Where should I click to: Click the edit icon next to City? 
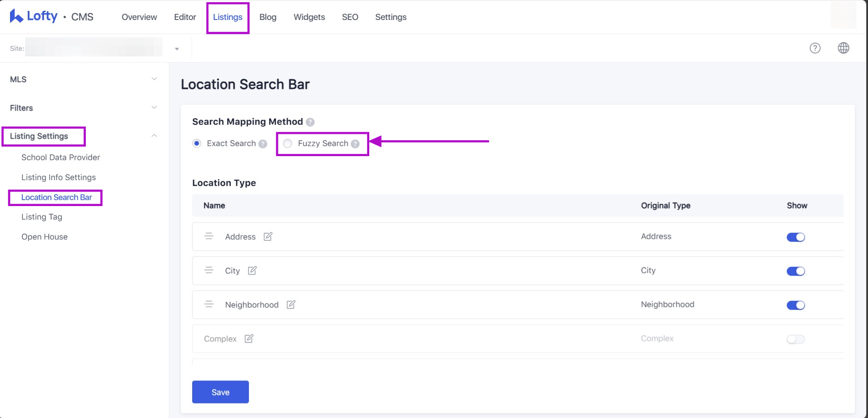[x=252, y=270]
